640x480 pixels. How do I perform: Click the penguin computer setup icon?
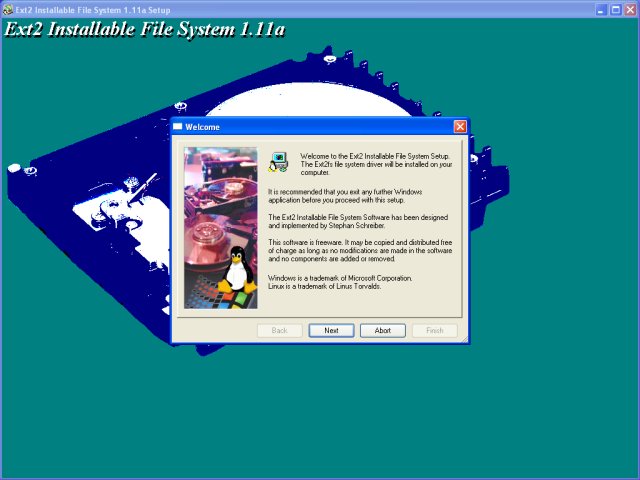click(x=278, y=162)
